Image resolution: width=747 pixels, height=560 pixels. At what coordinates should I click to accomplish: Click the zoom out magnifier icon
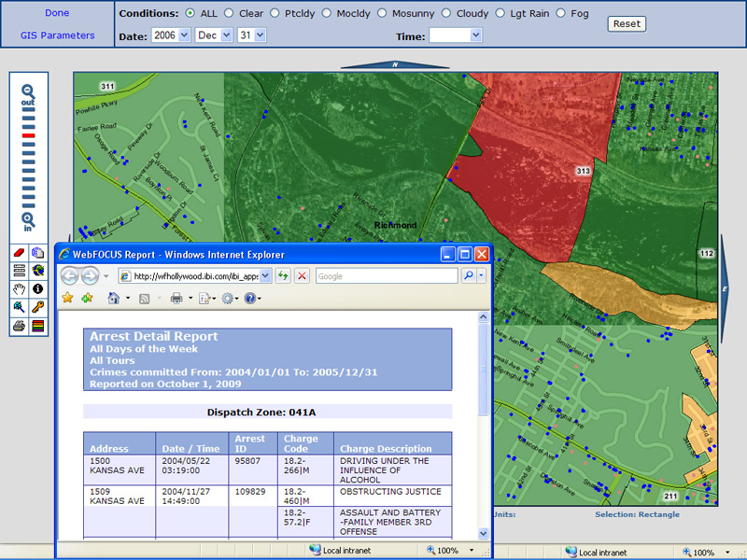pyautogui.click(x=28, y=91)
